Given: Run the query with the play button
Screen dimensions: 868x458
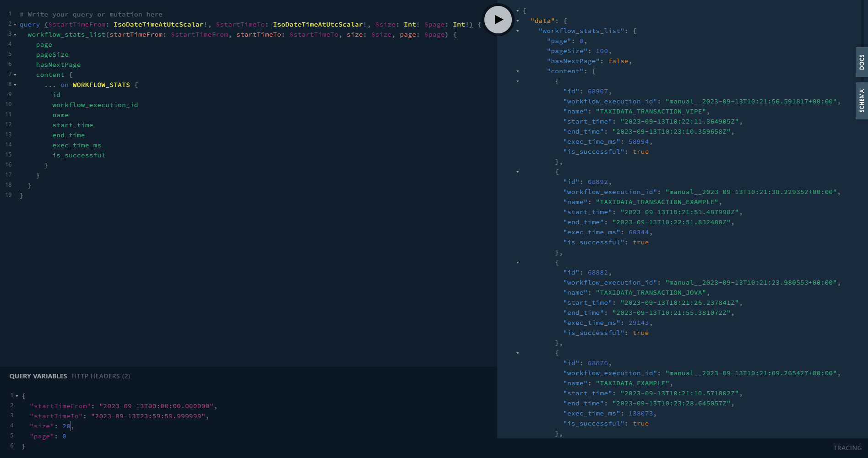Looking at the screenshot, I should click(x=498, y=20).
